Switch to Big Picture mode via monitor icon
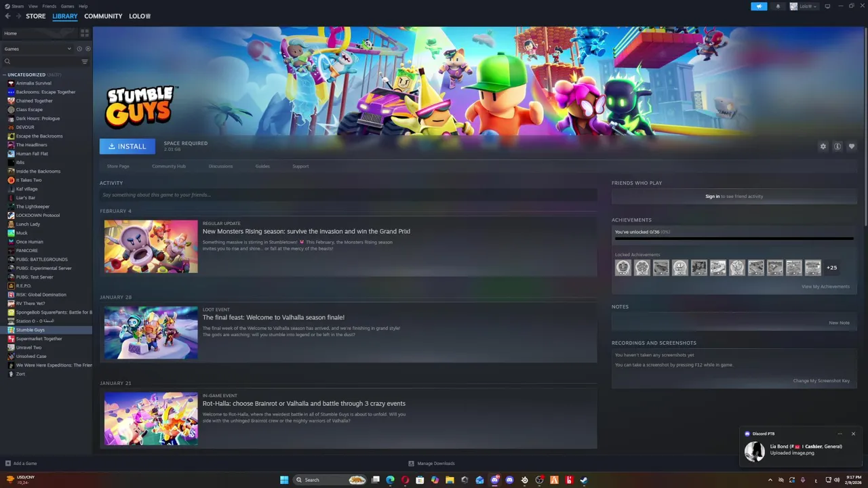The width and height of the screenshot is (868, 488). tap(827, 6)
